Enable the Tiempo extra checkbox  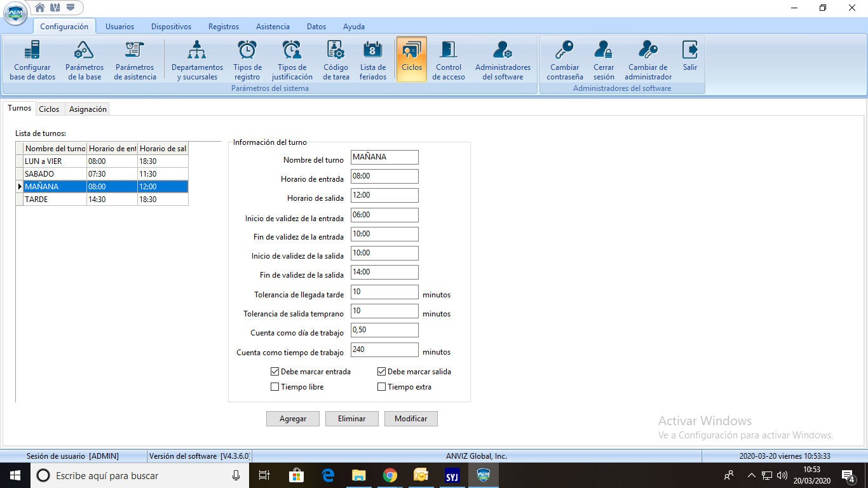tap(381, 387)
